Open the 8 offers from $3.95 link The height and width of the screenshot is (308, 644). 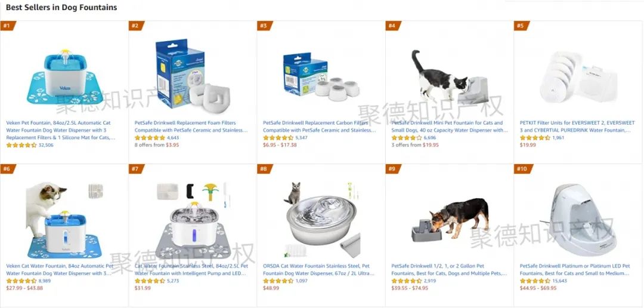tap(157, 144)
